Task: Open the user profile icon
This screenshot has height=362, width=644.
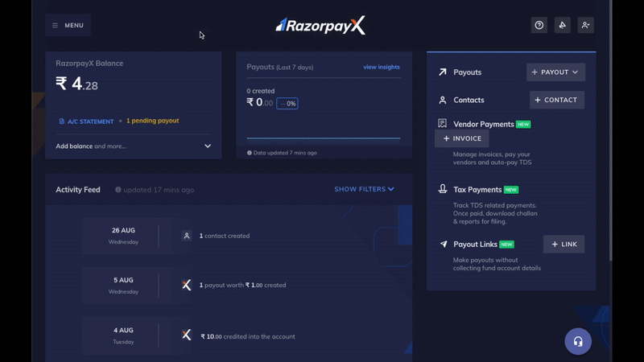Action: 586,25
